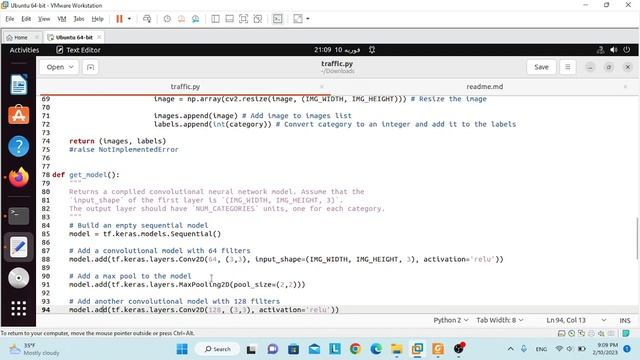The height and width of the screenshot is (360, 640).
Task: Click the ENG language indicator in tray
Action: click(541, 349)
